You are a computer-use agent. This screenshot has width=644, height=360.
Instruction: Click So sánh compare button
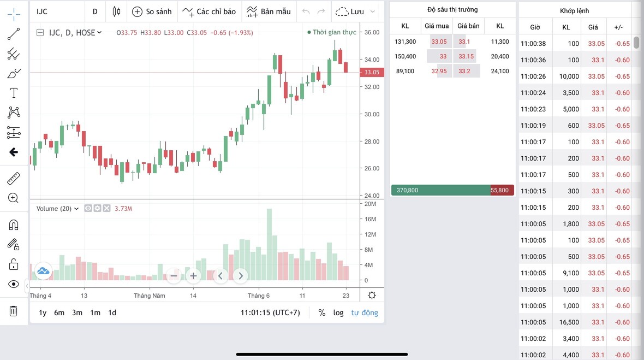pos(152,11)
